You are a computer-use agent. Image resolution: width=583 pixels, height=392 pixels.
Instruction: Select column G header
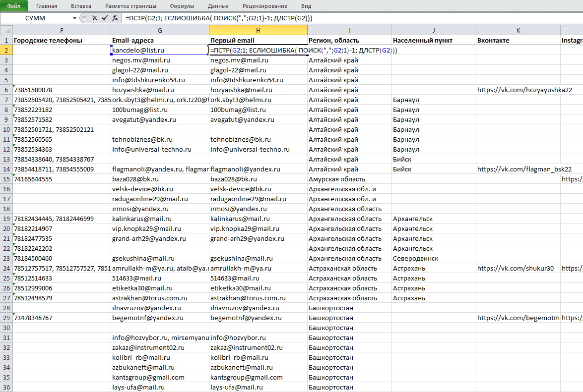pyautogui.click(x=160, y=30)
